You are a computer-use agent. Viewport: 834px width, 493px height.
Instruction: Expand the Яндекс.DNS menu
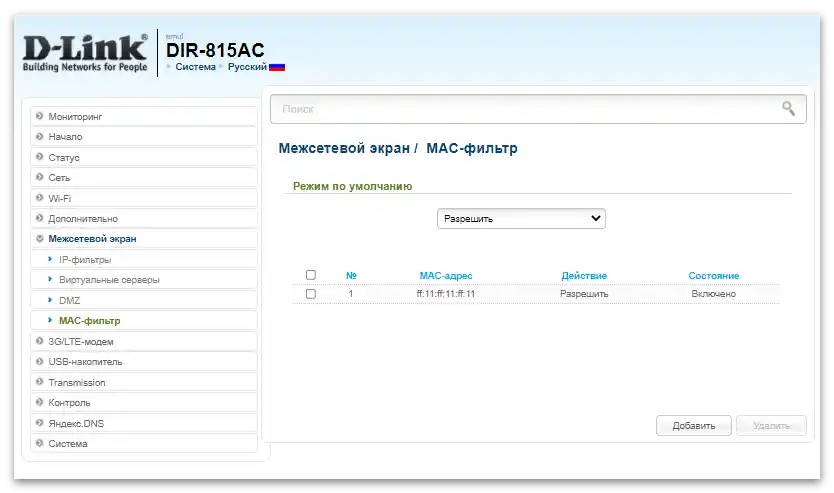[x=144, y=423]
